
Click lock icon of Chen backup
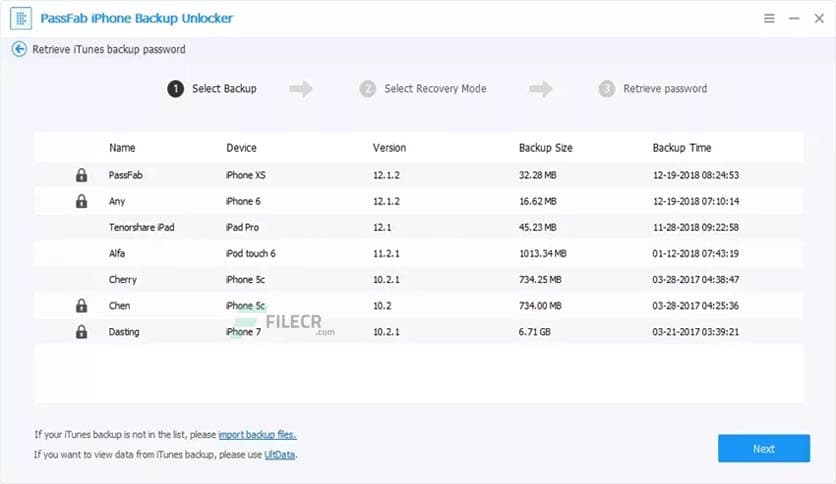81,305
